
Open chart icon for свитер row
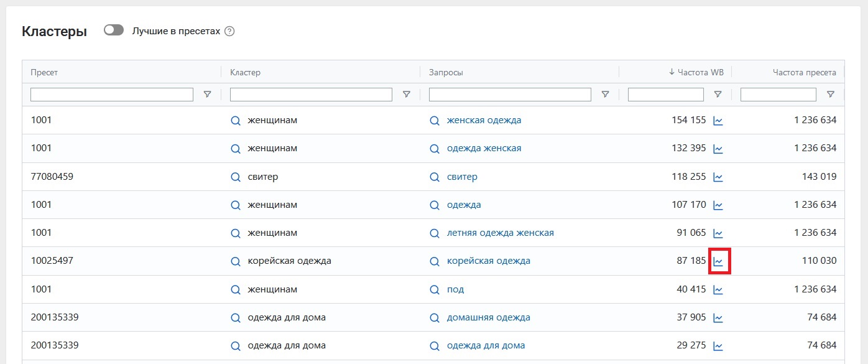(718, 177)
